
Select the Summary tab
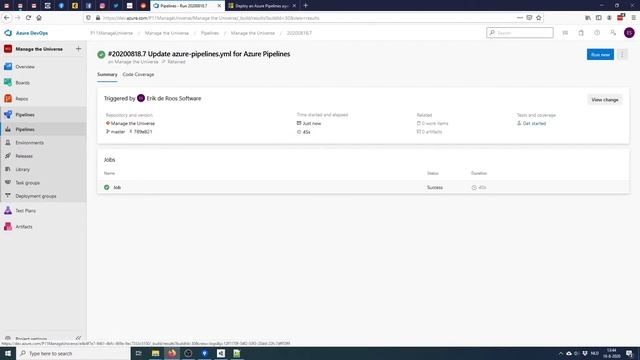[107, 75]
